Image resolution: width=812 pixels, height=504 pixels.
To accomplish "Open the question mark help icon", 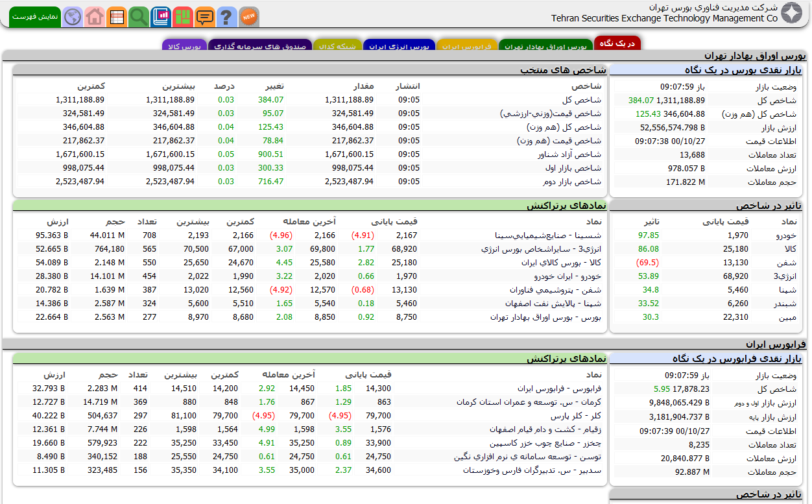I will coord(226,17).
